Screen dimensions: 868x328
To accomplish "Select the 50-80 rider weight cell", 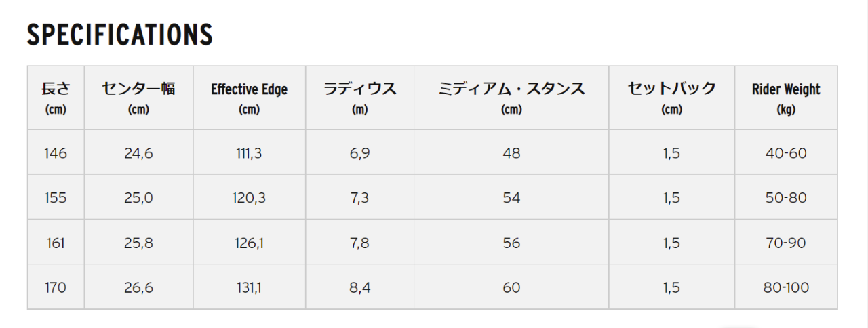I will click(x=786, y=198).
